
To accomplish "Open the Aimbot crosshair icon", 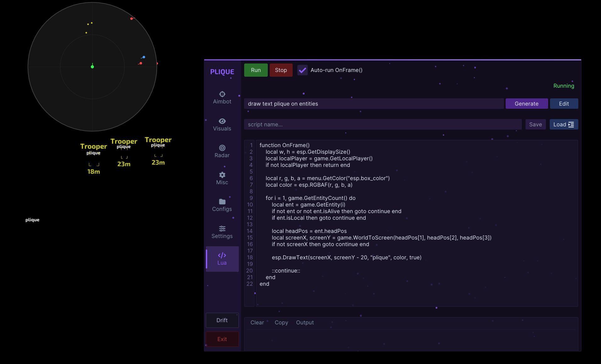I will coord(222,94).
